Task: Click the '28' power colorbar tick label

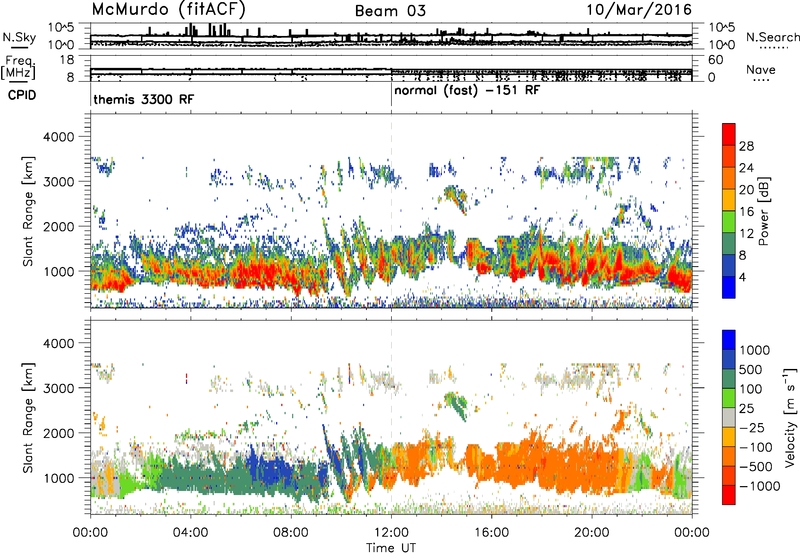Action: [x=746, y=146]
